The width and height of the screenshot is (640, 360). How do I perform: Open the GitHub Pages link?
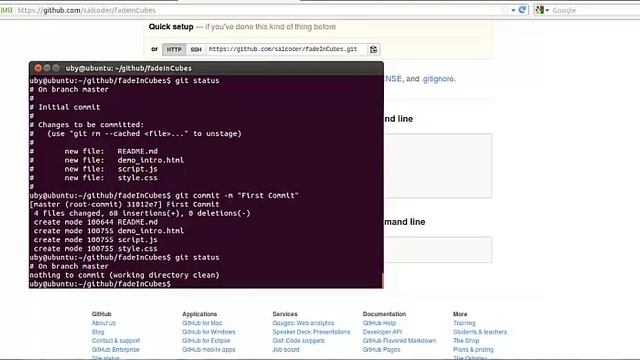(x=381, y=349)
